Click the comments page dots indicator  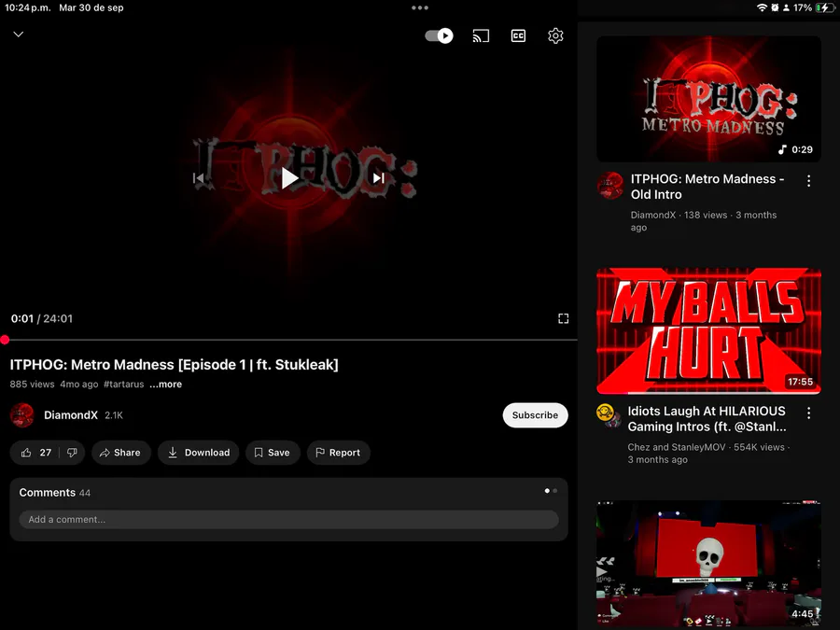551,491
